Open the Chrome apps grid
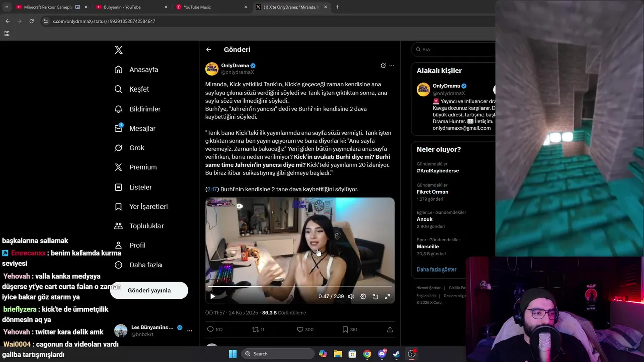This screenshot has width=644, height=362. (x=7, y=34)
